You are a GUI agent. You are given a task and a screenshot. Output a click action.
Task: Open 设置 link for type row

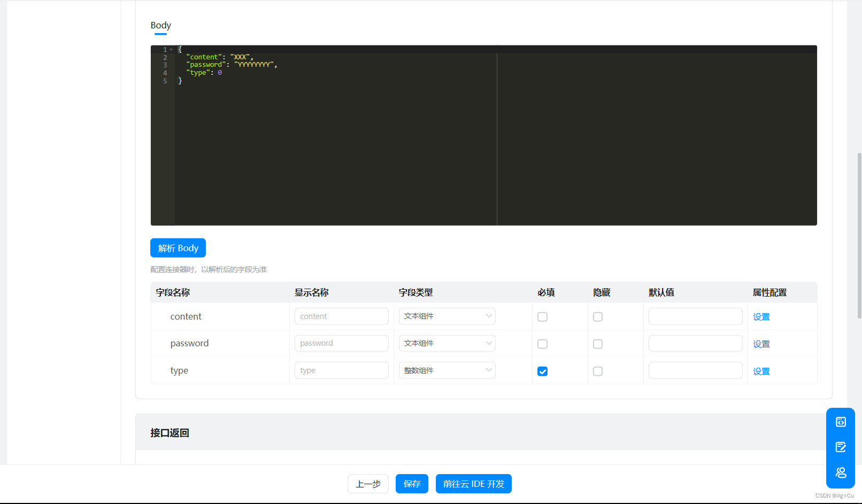[x=761, y=371]
